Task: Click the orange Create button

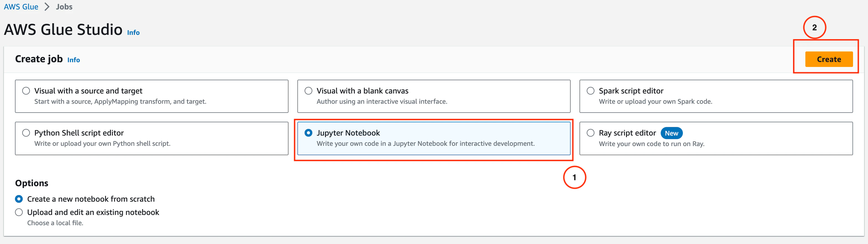Action: (829, 59)
